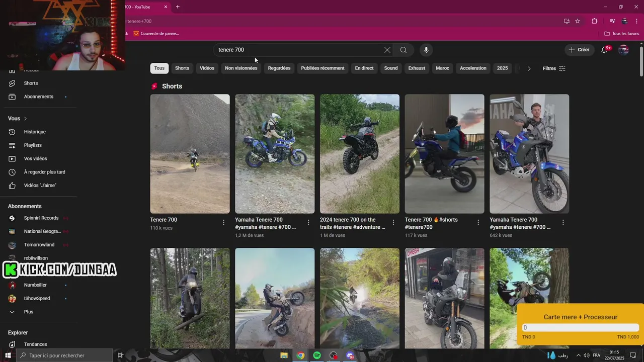Open the Tenere 700 #shorts thumbnail
644x362 pixels.
444,154
